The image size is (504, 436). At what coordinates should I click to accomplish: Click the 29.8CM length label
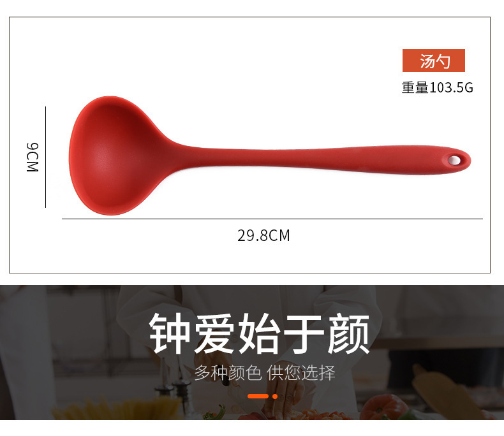click(263, 236)
